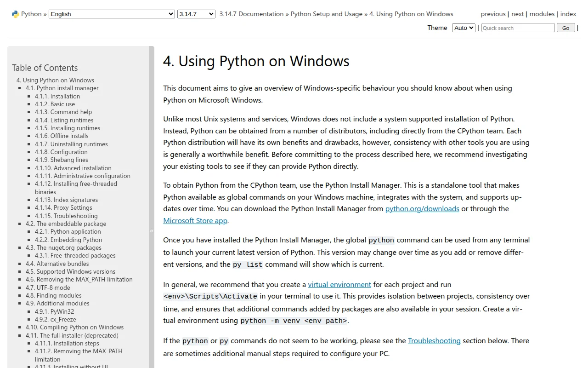Click the Go search button
Viewport: 588px width, 368px height.
pos(565,28)
